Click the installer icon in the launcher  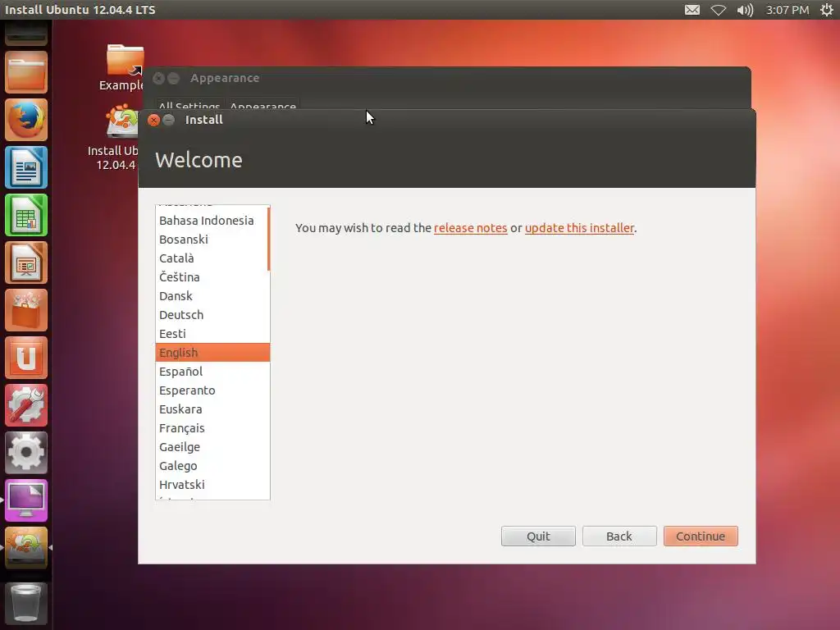[x=25, y=547]
